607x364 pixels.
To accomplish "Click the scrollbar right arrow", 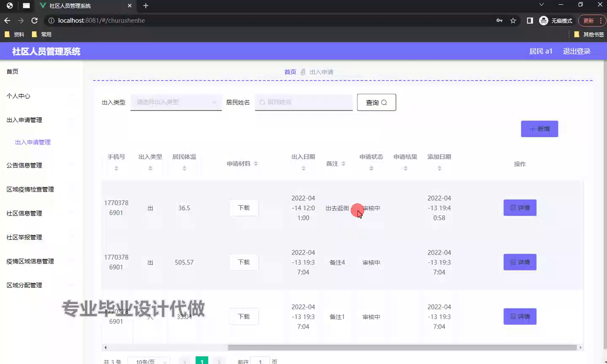I will click(x=580, y=348).
